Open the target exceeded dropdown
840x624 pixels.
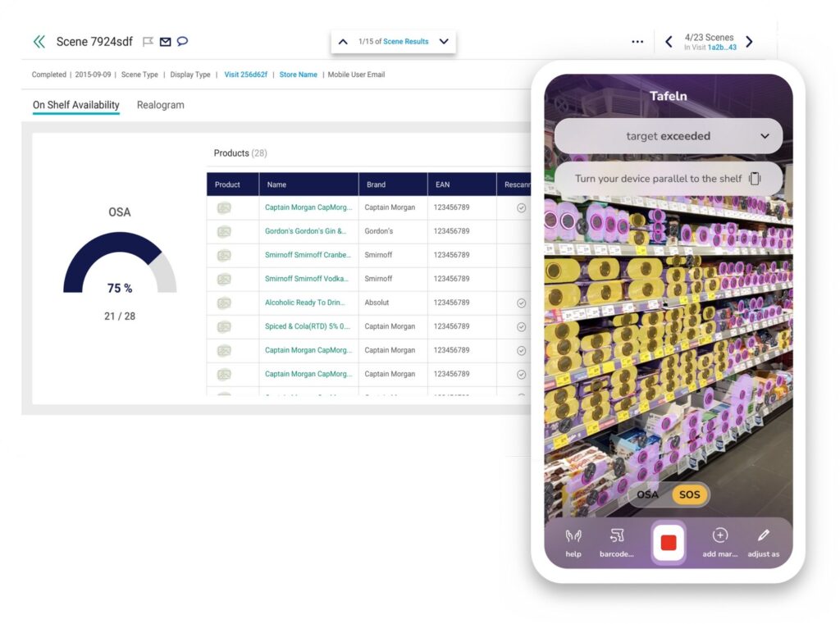(667, 136)
